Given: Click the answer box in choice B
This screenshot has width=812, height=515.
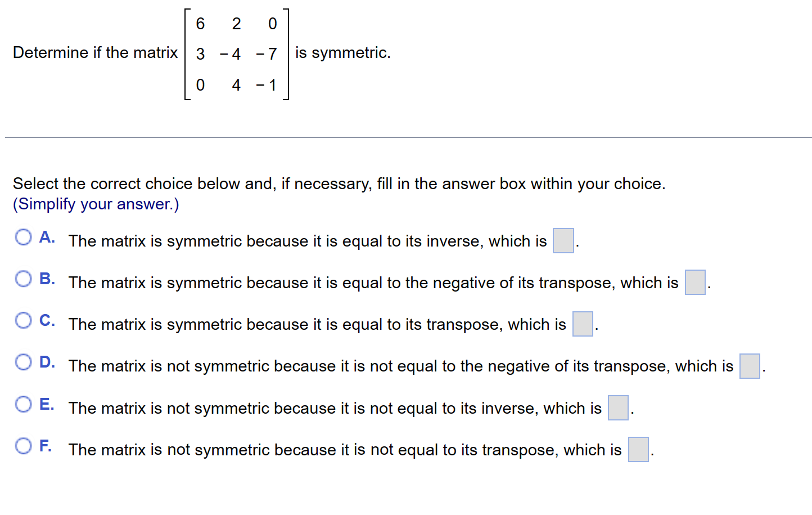Looking at the screenshot, I should (x=695, y=283).
